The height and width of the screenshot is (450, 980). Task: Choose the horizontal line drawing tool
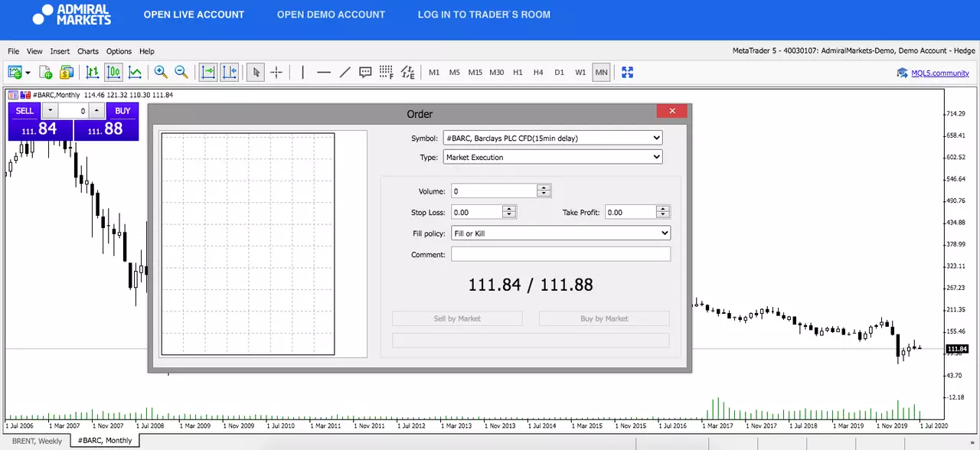pyautogui.click(x=324, y=72)
